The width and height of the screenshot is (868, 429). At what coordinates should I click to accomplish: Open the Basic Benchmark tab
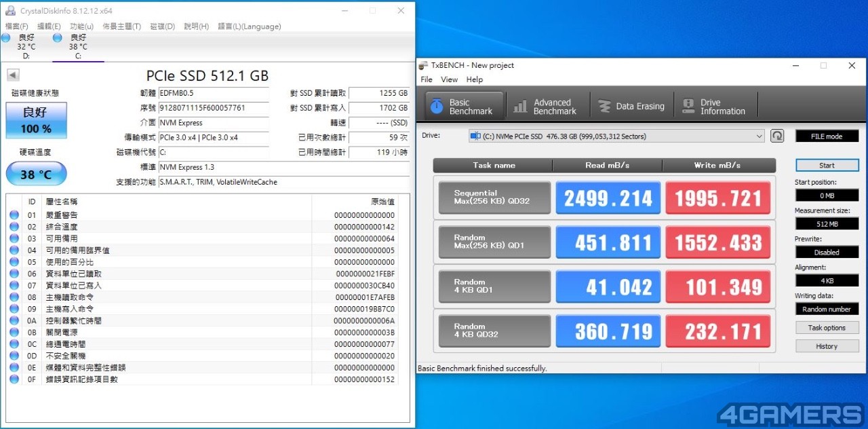coord(465,107)
